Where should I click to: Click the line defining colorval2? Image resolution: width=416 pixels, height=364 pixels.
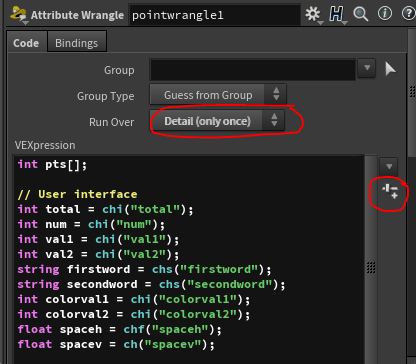[x=134, y=315]
